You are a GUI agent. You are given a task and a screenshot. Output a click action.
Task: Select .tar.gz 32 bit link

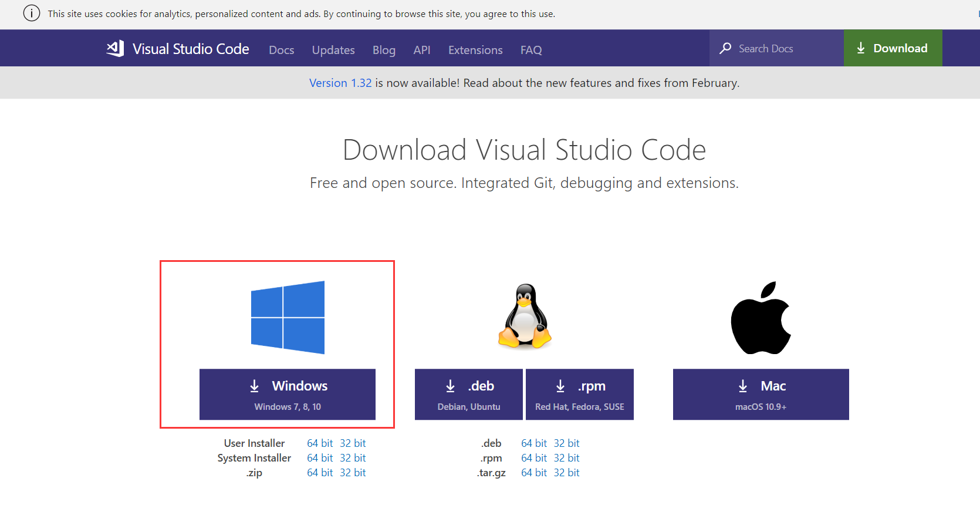567,473
